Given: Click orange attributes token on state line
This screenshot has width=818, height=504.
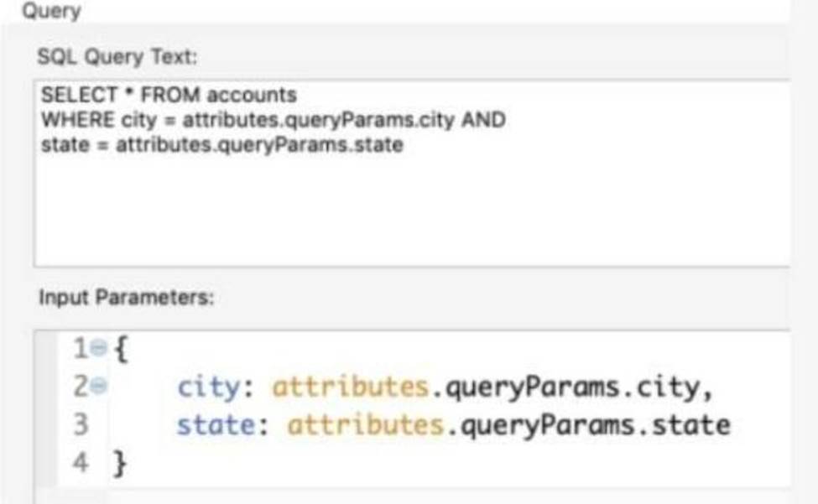Looking at the screenshot, I should tap(366, 425).
